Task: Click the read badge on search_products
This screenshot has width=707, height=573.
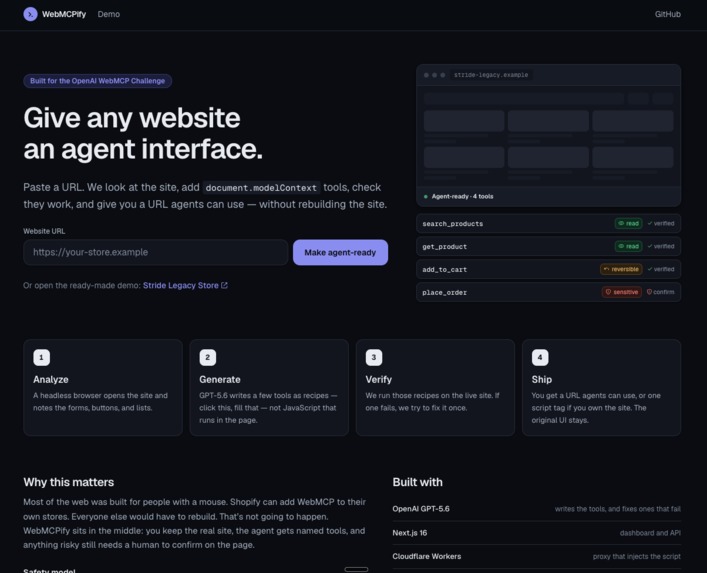Action: pyautogui.click(x=629, y=224)
